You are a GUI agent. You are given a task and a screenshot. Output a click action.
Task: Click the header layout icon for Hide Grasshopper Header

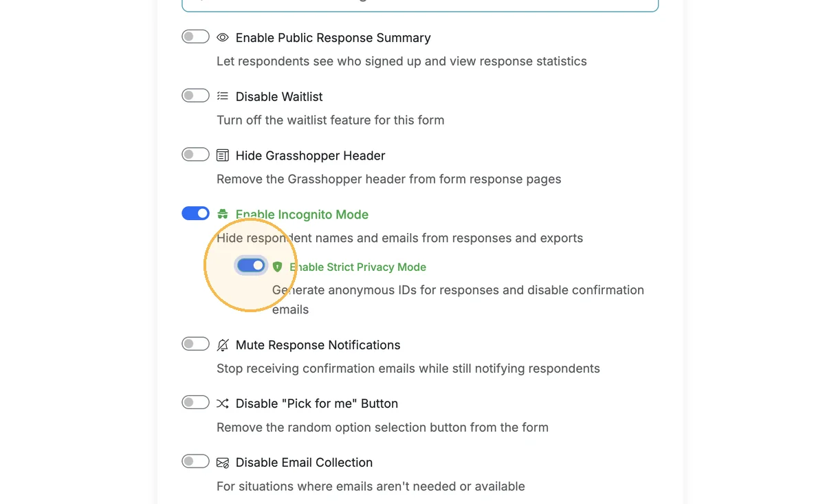pyautogui.click(x=223, y=155)
